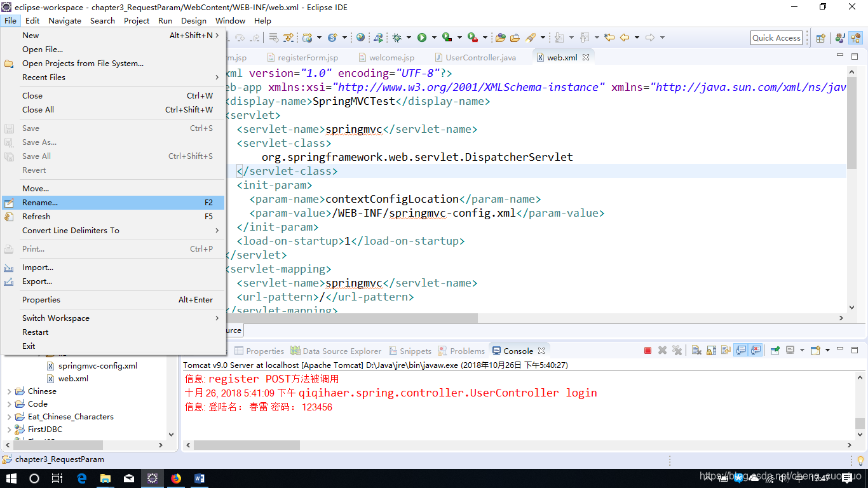Viewport: 868px width, 488px height.
Task: Expand Recent Files submenu
Action: (x=113, y=78)
